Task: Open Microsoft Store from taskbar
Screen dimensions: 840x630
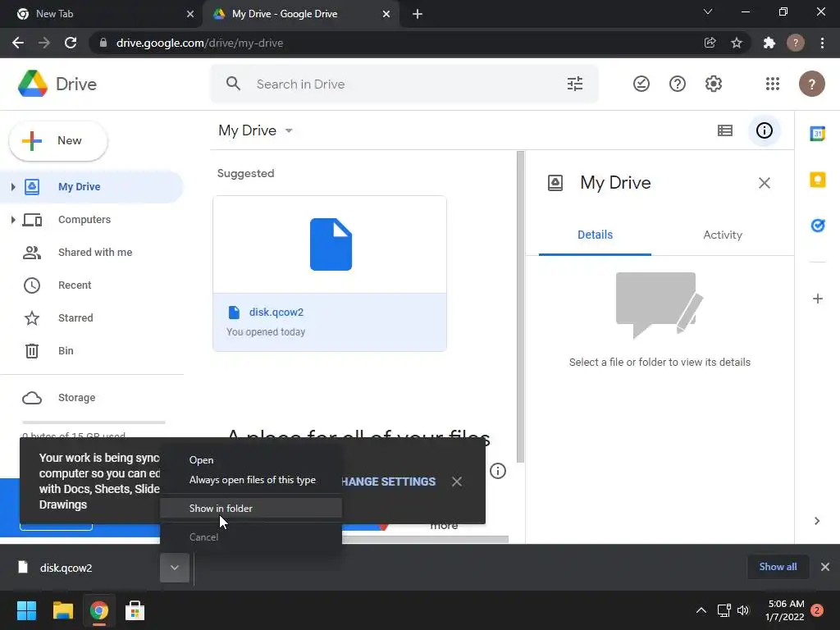Action: click(x=135, y=610)
